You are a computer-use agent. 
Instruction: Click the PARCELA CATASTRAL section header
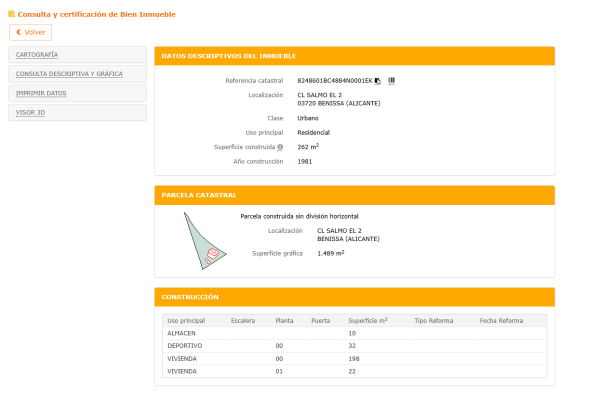point(354,195)
